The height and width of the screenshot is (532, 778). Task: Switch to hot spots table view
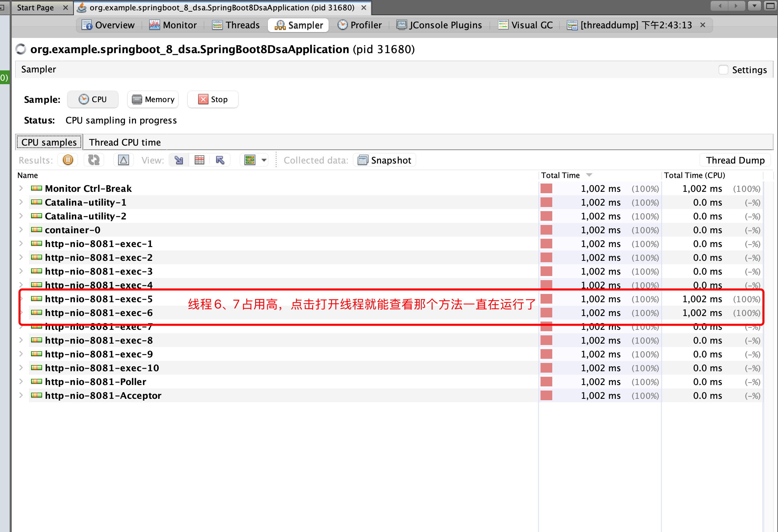pyautogui.click(x=200, y=160)
